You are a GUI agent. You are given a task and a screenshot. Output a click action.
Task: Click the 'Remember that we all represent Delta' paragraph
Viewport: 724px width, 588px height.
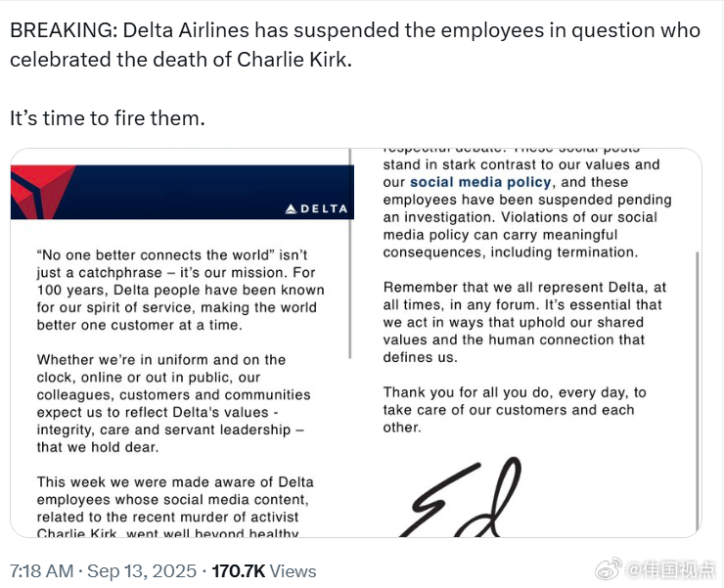pos(524,323)
